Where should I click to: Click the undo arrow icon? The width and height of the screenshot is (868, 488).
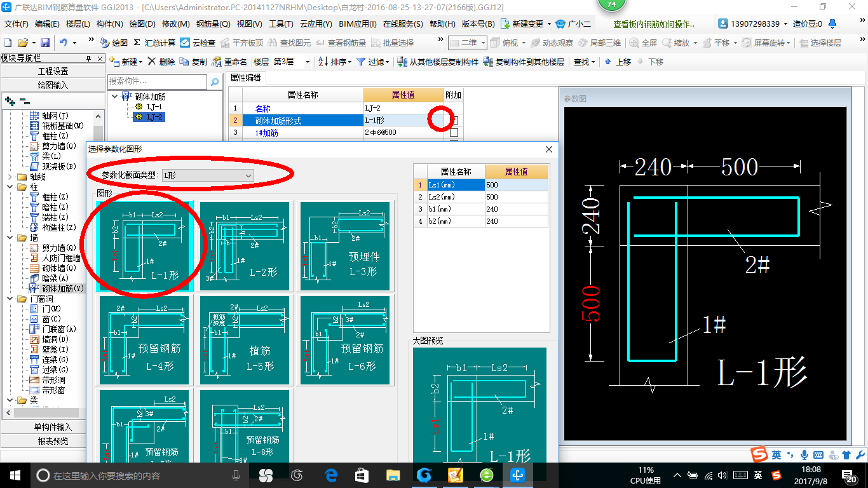point(64,43)
